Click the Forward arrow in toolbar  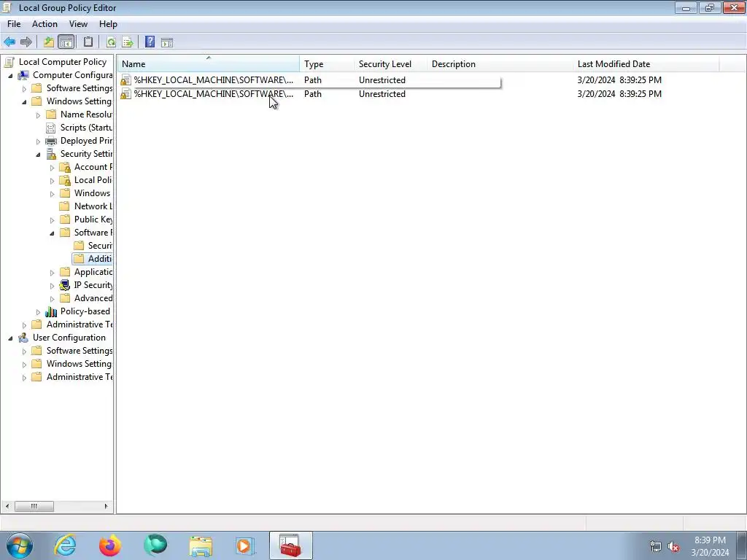26,42
